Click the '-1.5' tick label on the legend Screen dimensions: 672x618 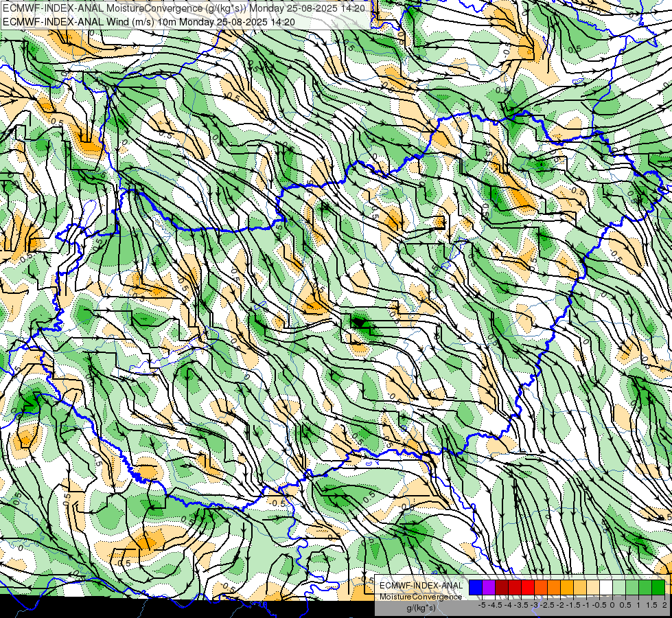(x=573, y=605)
